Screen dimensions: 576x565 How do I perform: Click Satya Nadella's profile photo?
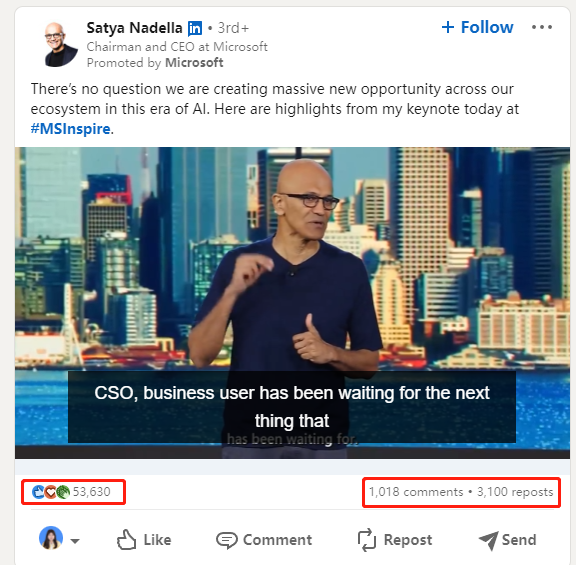[61, 44]
